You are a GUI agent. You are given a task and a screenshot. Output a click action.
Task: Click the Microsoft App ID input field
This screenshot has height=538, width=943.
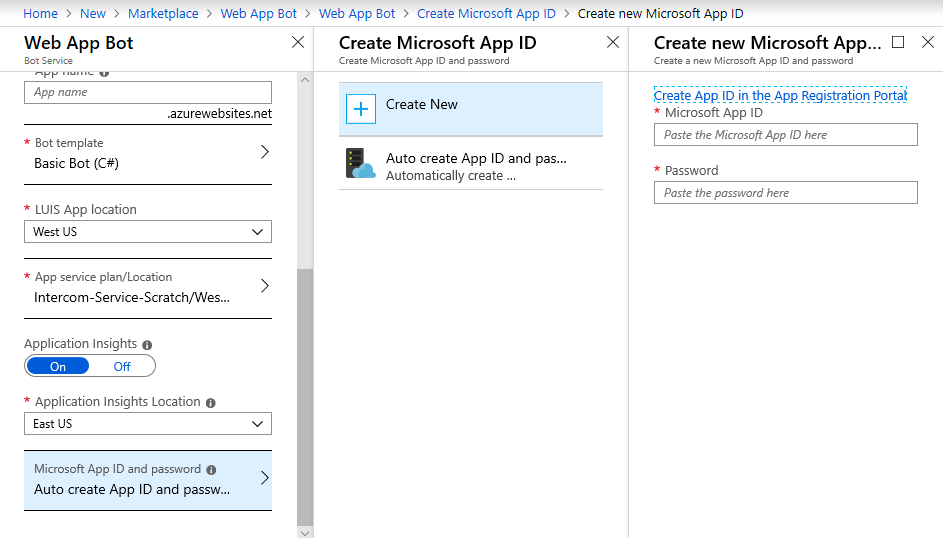point(785,135)
